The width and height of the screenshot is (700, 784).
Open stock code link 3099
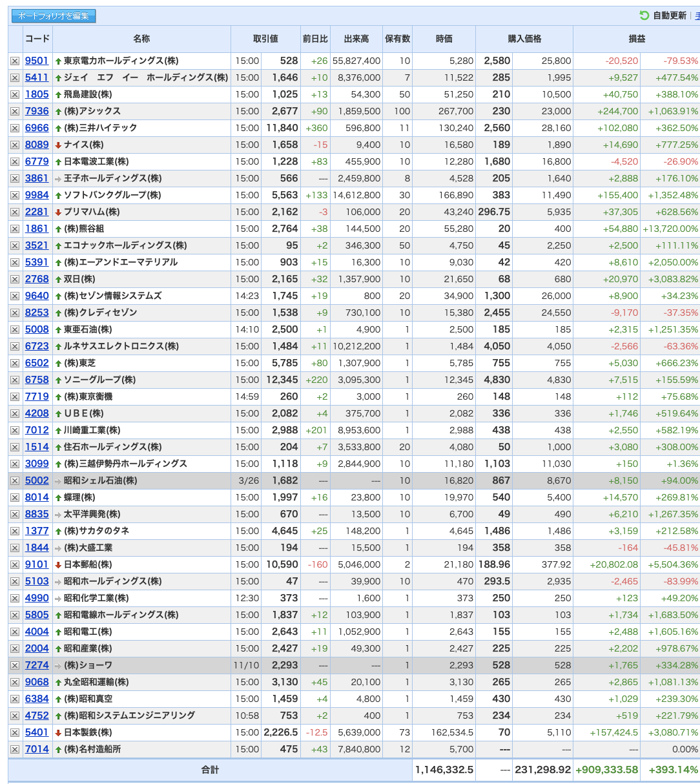pyautogui.click(x=37, y=464)
